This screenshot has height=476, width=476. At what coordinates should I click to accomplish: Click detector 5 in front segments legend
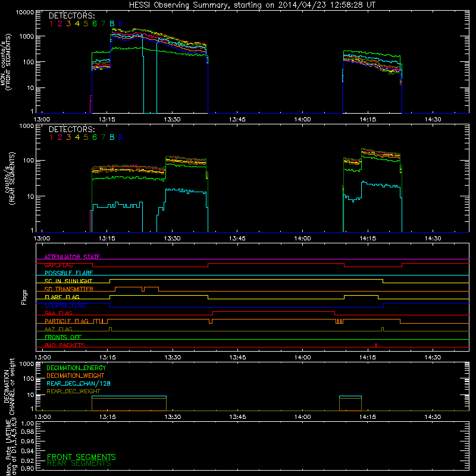[x=86, y=24]
